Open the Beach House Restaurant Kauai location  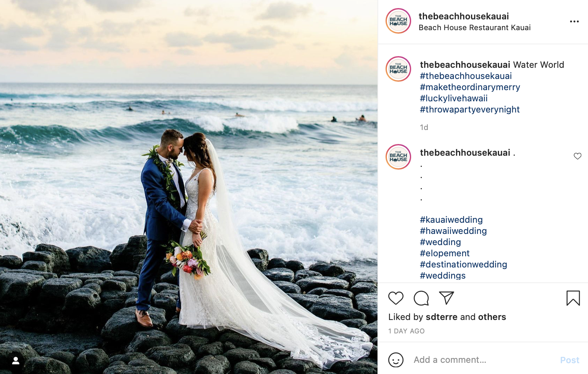474,28
